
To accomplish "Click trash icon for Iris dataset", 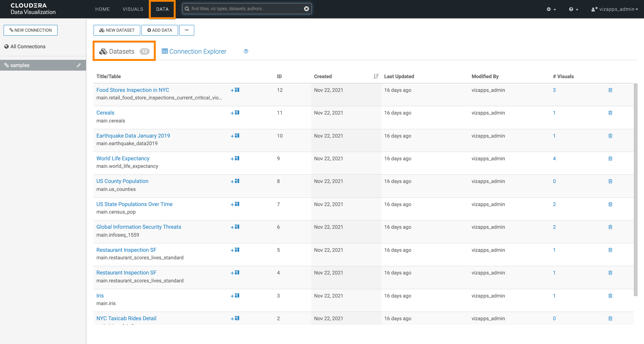I will click(x=610, y=296).
